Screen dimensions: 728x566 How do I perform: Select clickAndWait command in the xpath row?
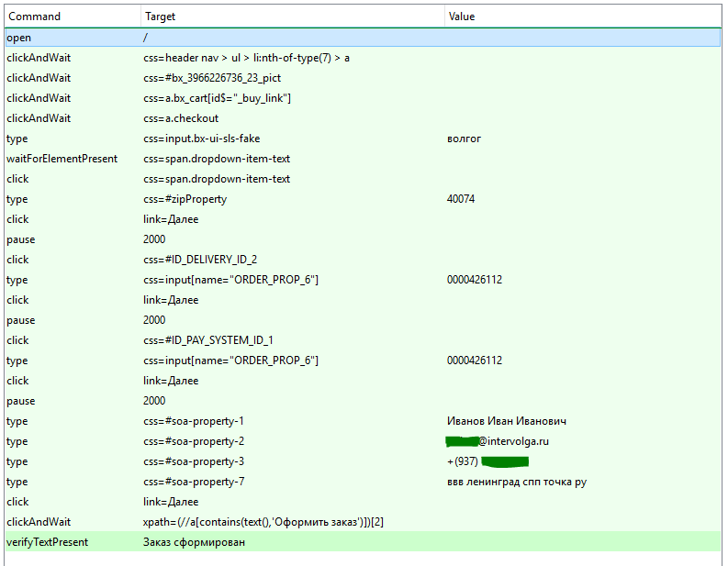point(39,522)
